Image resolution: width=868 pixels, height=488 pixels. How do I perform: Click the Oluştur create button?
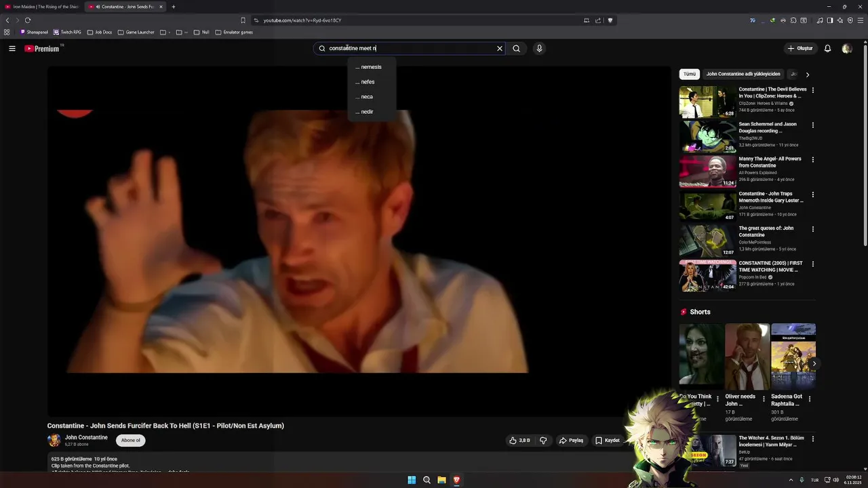point(800,49)
